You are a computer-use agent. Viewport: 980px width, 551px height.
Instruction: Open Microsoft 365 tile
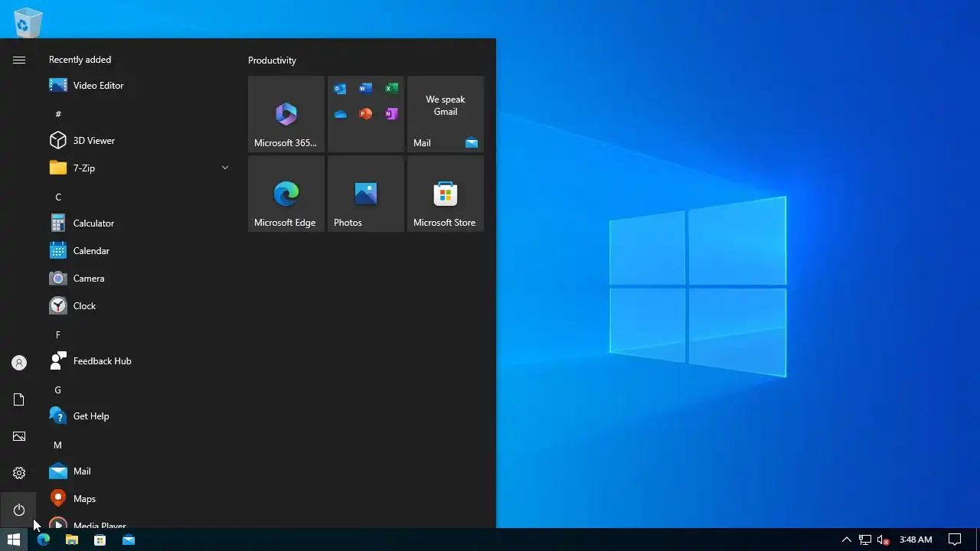(286, 114)
